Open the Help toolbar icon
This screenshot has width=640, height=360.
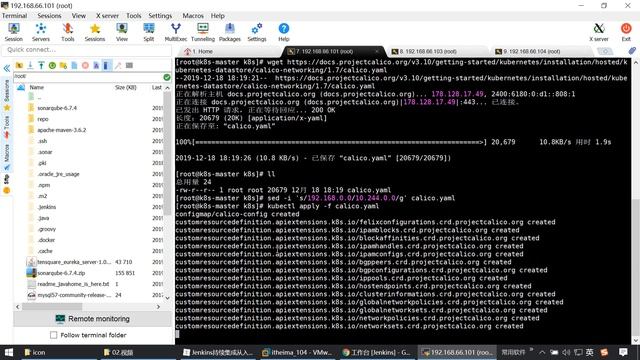pyautogui.click(x=284, y=32)
